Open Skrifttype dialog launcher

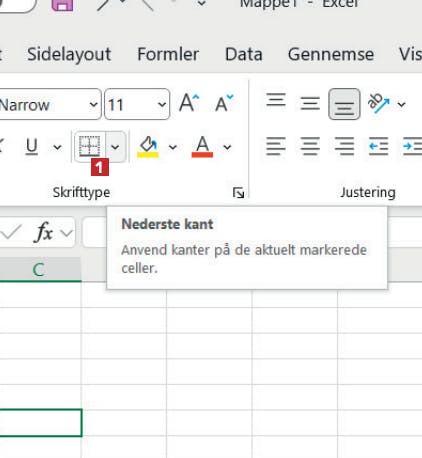[238, 192]
